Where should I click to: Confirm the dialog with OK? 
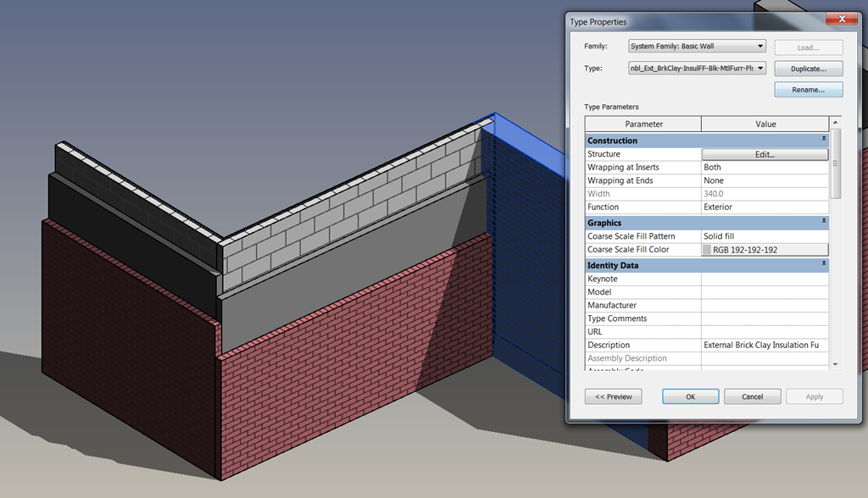pos(690,396)
